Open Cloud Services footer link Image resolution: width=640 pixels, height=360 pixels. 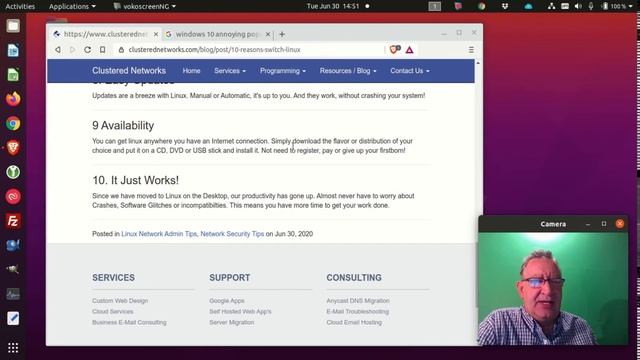[x=113, y=311]
